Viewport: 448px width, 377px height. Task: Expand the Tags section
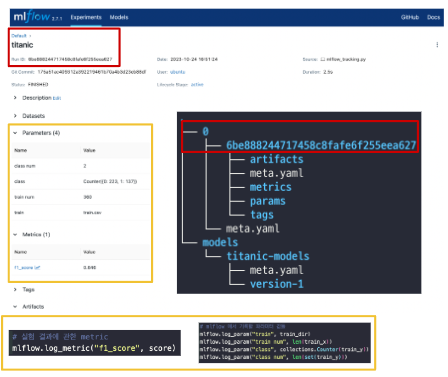coord(15,289)
